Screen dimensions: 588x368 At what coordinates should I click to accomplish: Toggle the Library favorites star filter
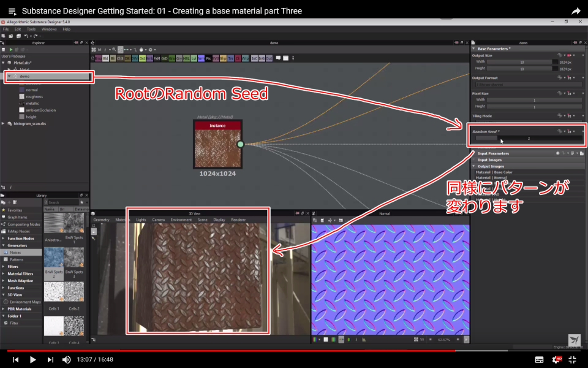(x=81, y=202)
